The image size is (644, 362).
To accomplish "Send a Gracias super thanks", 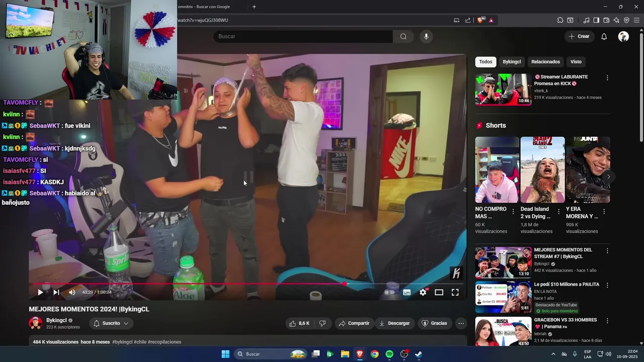I will 434,323.
